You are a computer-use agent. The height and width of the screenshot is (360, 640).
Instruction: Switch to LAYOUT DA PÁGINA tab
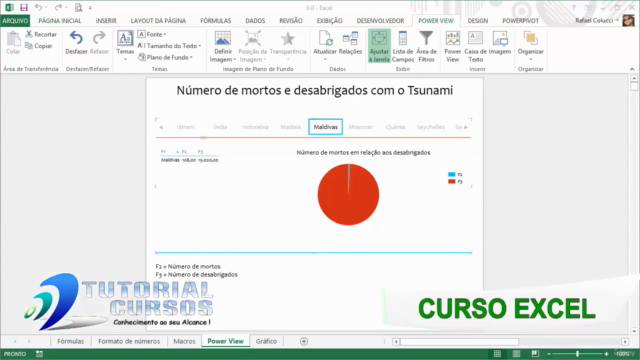pos(158,20)
